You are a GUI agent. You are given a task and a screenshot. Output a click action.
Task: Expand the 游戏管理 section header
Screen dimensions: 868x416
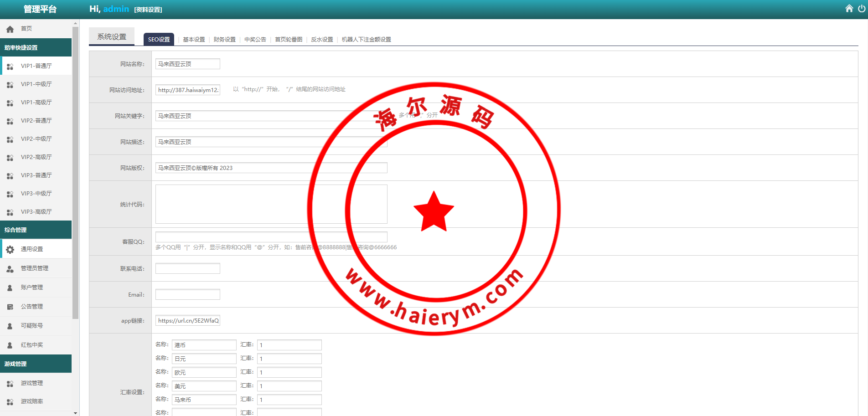36,364
